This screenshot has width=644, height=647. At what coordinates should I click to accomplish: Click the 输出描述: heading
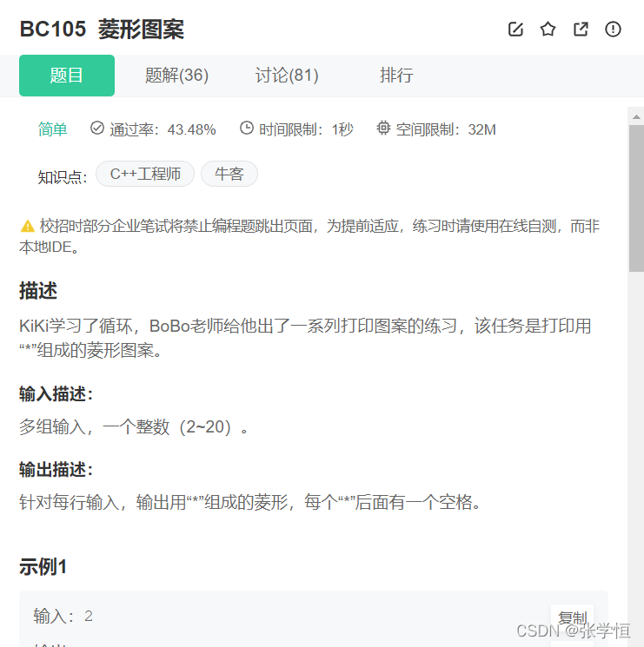pos(56,470)
